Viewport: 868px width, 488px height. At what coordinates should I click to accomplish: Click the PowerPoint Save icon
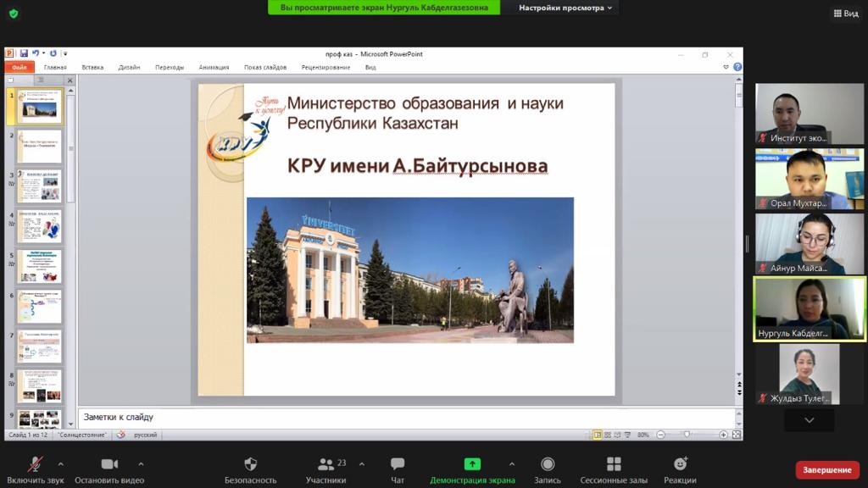[24, 53]
